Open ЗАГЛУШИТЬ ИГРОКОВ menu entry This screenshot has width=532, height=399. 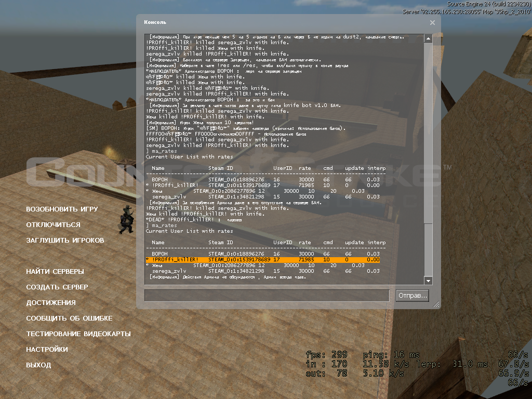click(65, 240)
